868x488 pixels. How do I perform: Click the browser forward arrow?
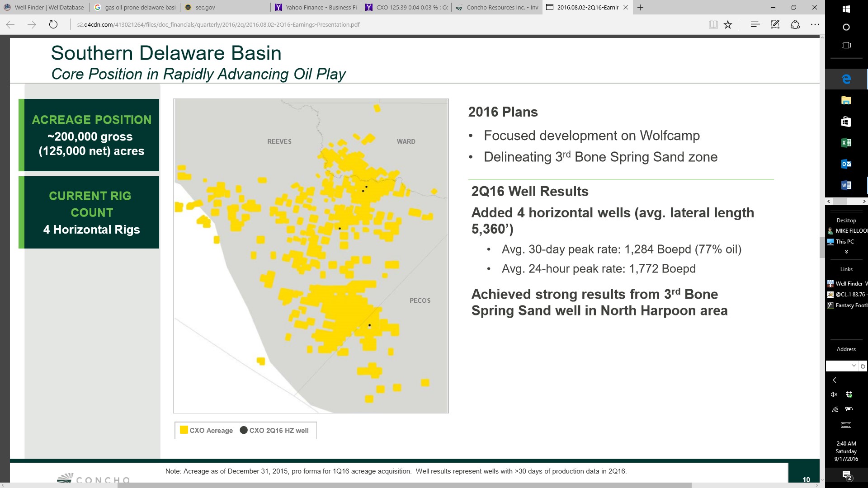pos(32,24)
